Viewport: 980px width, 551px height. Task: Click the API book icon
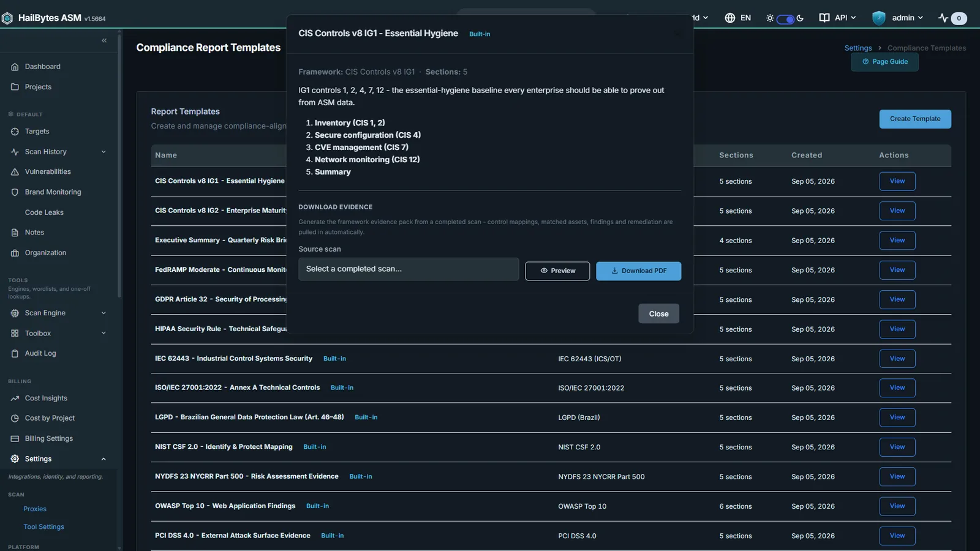[824, 18]
